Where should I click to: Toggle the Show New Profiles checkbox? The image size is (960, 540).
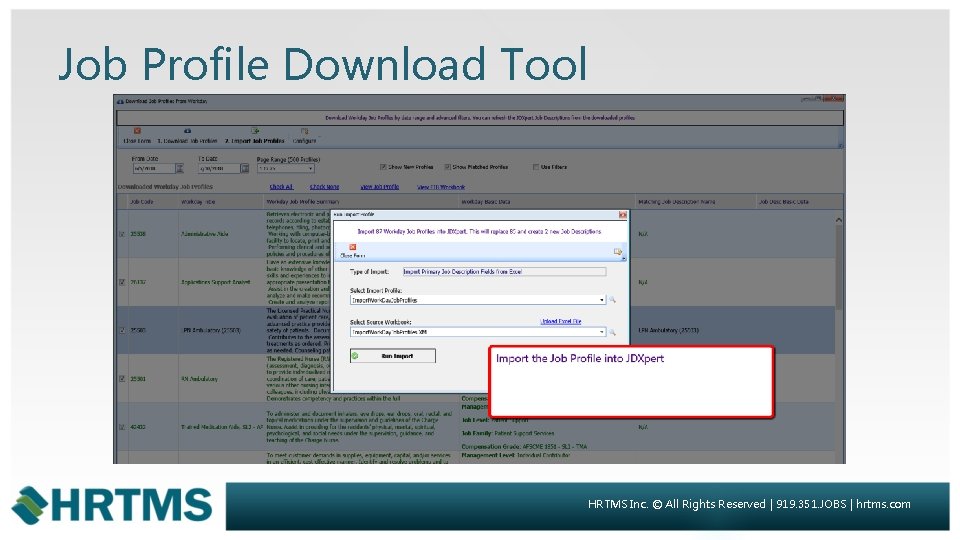[x=383, y=167]
